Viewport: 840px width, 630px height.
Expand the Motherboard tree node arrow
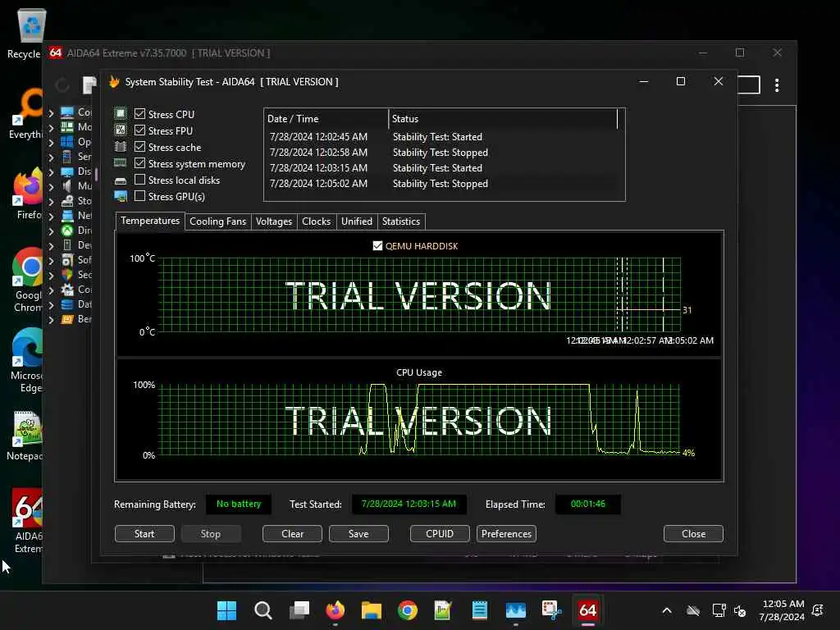pyautogui.click(x=51, y=127)
